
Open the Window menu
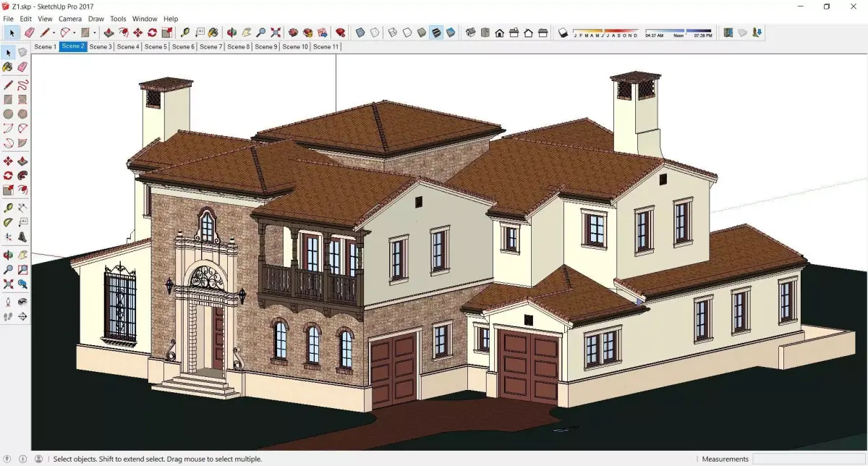click(145, 19)
